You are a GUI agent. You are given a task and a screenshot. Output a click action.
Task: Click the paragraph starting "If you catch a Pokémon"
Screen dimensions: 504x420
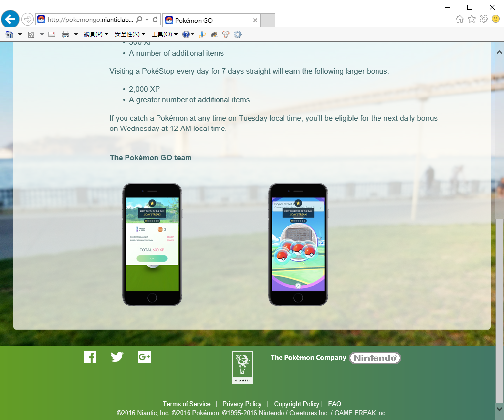(x=273, y=123)
